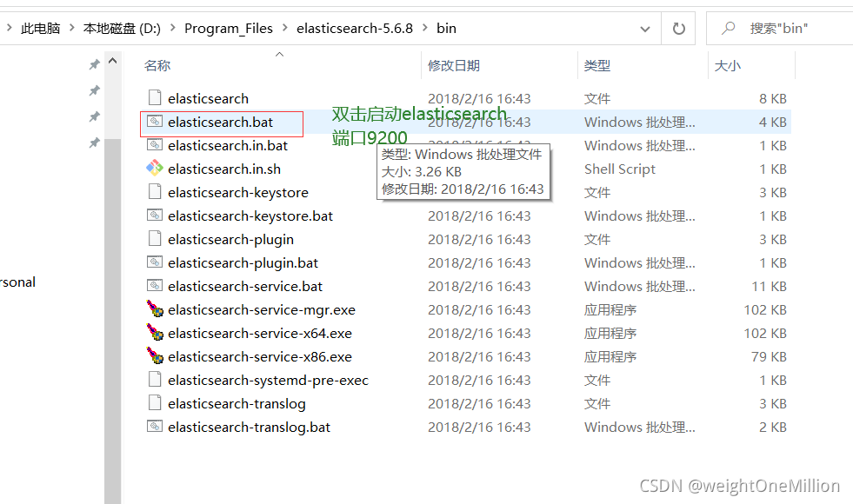Sort files by the 修改日期 column header
Screen dimensions: 853x504
[454, 66]
